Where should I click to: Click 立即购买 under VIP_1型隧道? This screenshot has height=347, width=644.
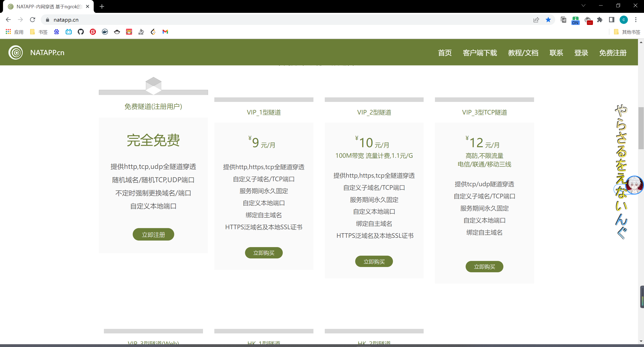click(264, 253)
